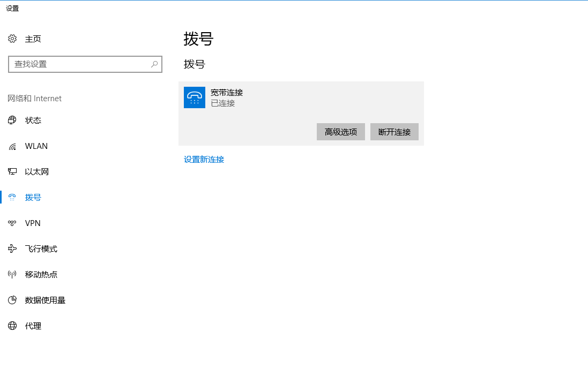The width and height of the screenshot is (588, 384).
Task: Click the magnifier search icon
Action: [x=154, y=64]
